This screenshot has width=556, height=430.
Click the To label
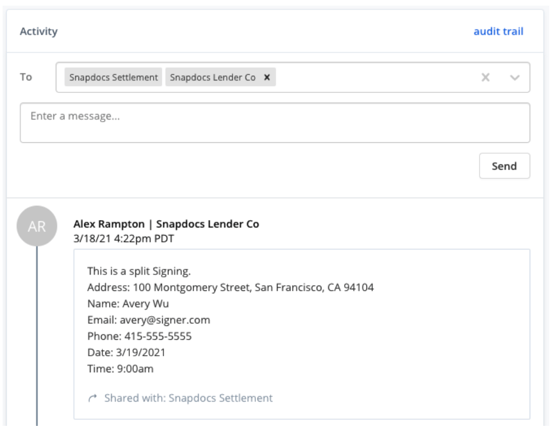pos(26,77)
